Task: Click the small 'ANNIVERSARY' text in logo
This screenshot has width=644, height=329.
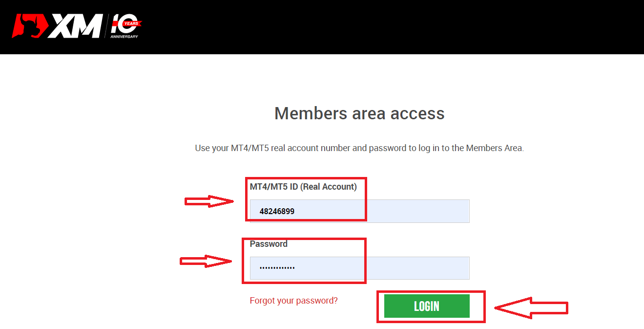Action: (124, 37)
